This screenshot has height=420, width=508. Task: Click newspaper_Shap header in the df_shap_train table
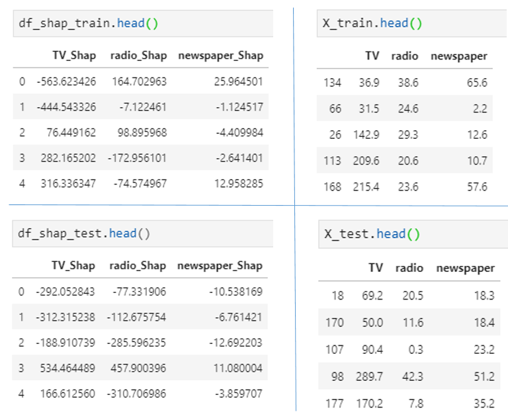220,56
